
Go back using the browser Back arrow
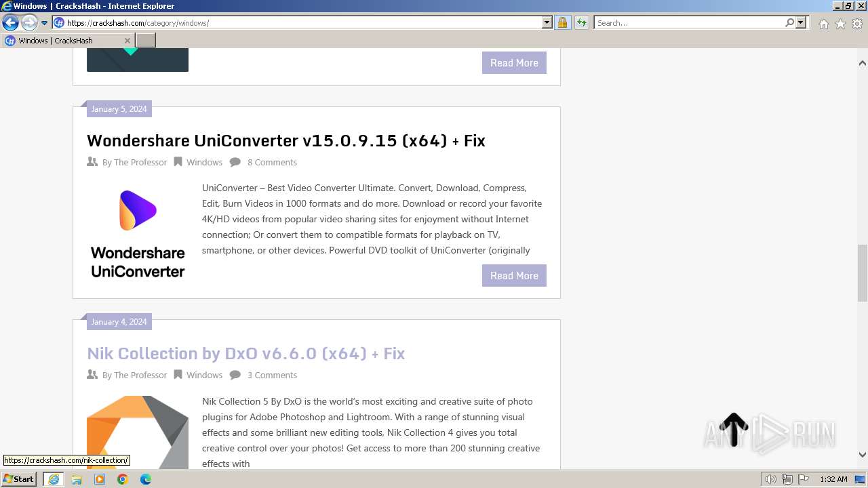(x=10, y=23)
